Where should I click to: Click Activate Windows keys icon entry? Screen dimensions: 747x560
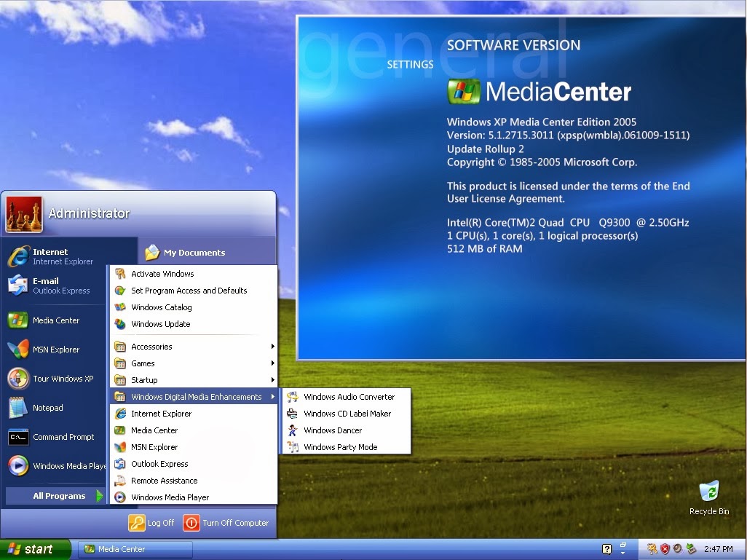coord(194,274)
